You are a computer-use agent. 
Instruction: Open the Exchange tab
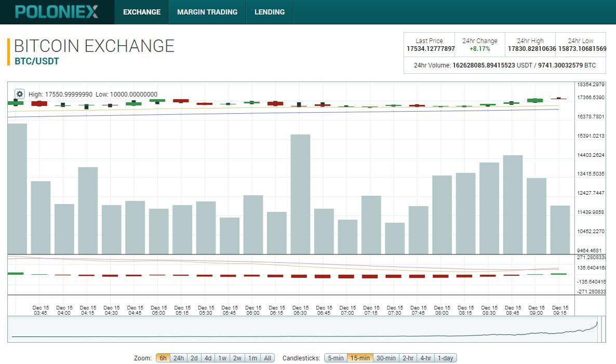[x=142, y=12]
